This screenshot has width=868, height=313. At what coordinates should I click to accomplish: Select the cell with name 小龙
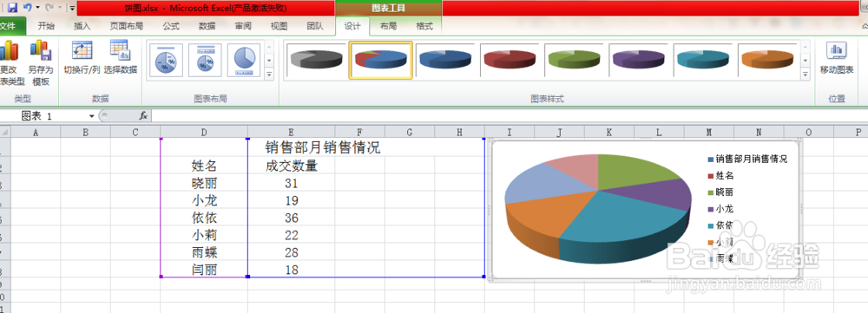coord(204,200)
